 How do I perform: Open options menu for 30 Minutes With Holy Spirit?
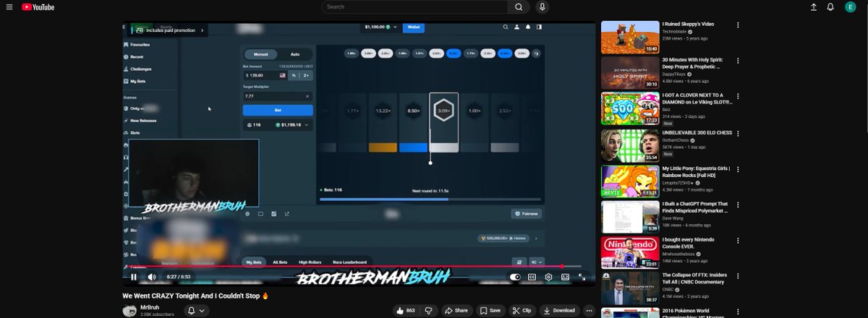[738, 60]
